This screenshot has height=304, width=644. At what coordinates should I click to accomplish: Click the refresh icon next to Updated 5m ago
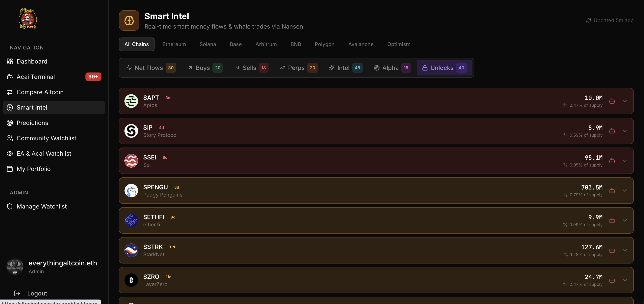[589, 20]
